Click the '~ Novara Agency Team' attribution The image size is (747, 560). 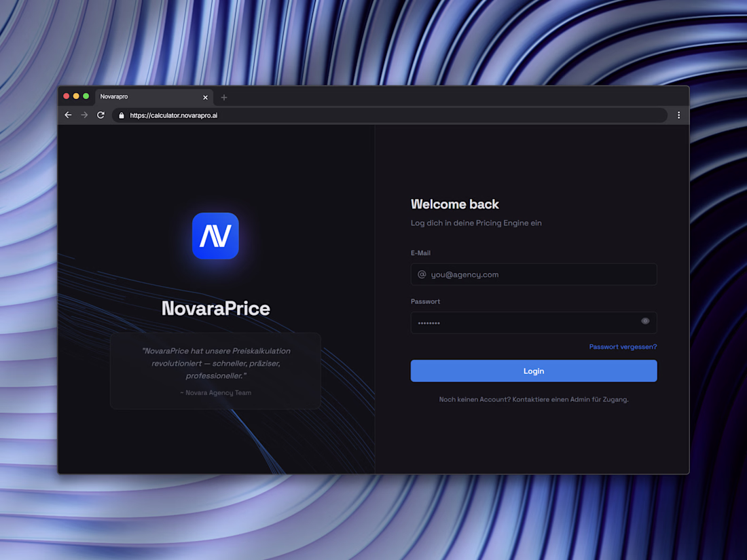pos(215,393)
